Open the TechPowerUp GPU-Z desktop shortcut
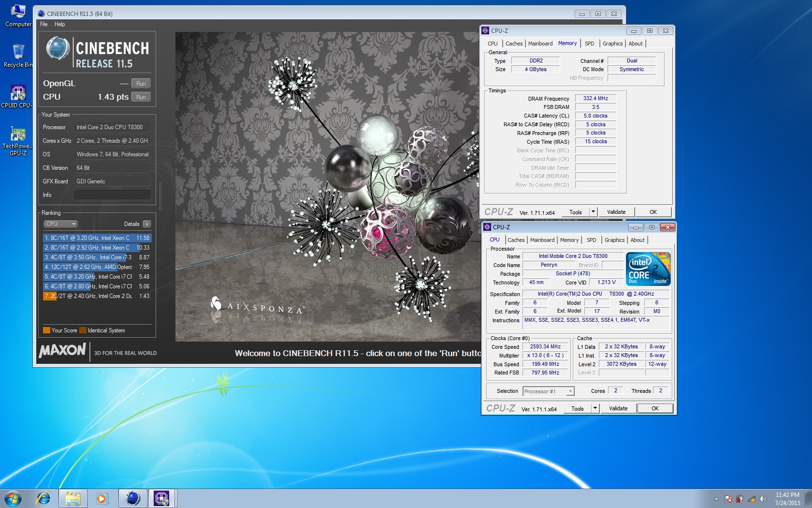The height and width of the screenshot is (508, 812). (17, 141)
